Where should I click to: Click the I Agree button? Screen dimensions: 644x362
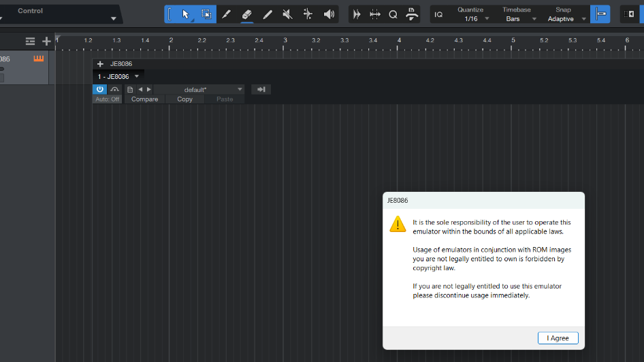pyautogui.click(x=558, y=338)
